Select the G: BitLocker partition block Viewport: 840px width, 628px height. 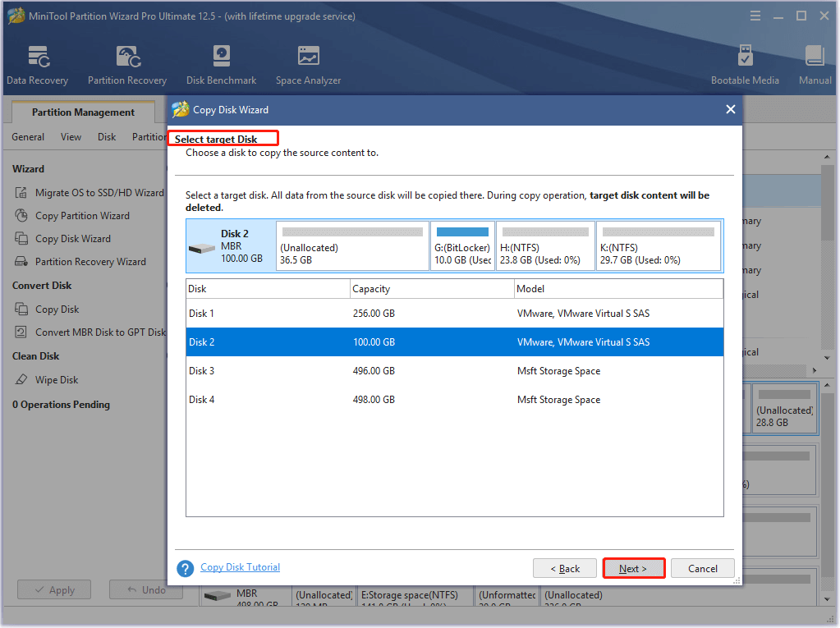pos(463,245)
